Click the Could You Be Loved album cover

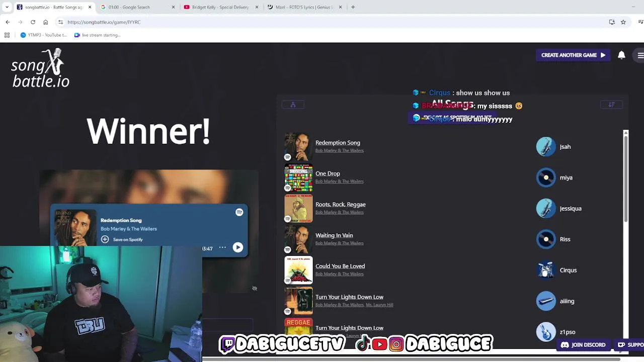(298, 270)
